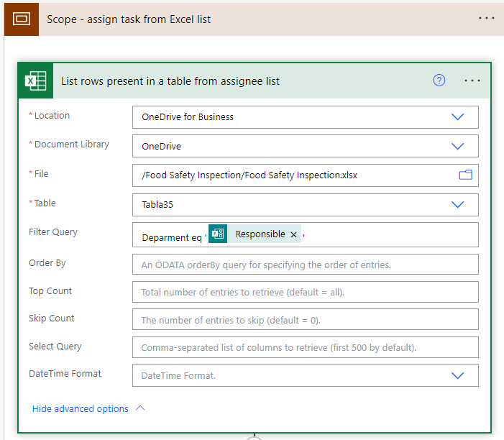The height and width of the screenshot is (440, 504).
Task: Click the OneDrive for Business value
Action: (x=188, y=116)
